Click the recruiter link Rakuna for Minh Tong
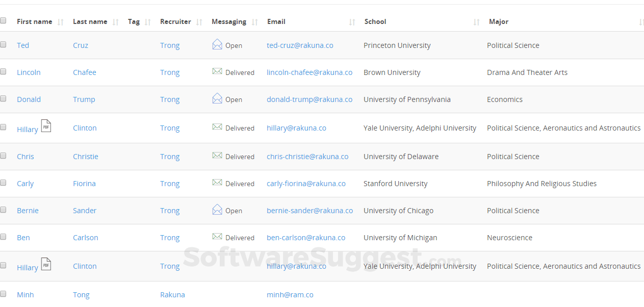The image size is (644, 307). click(172, 295)
